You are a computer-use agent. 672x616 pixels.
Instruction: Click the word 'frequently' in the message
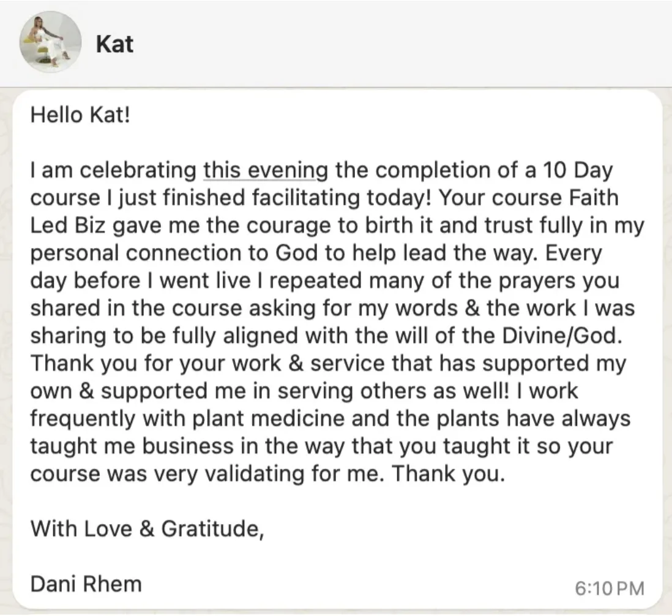[83, 418]
